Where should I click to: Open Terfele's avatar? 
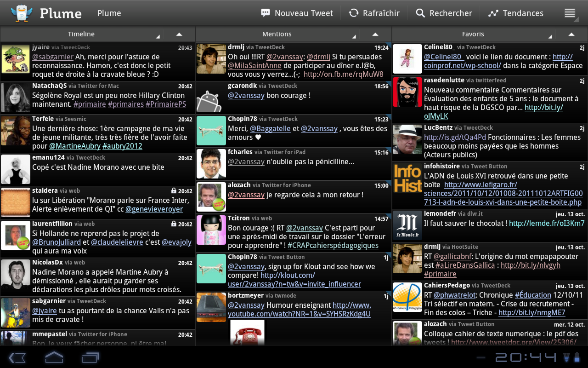16,131
